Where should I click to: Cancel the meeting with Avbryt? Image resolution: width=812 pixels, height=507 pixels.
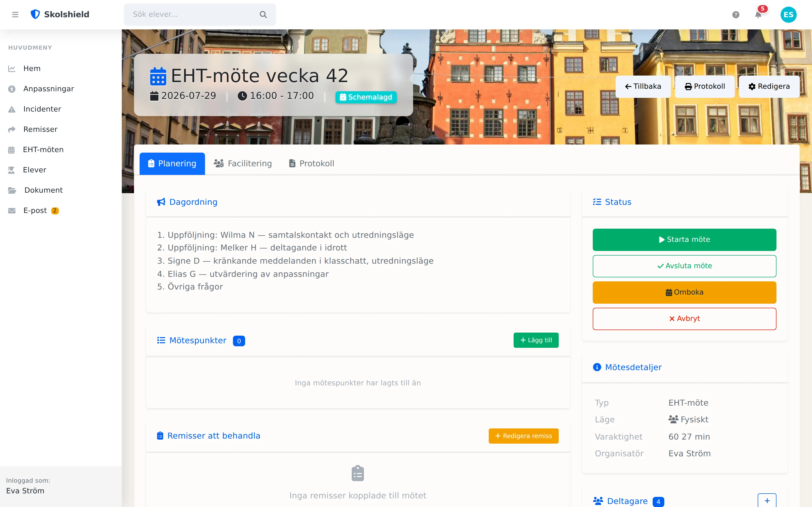click(x=684, y=319)
